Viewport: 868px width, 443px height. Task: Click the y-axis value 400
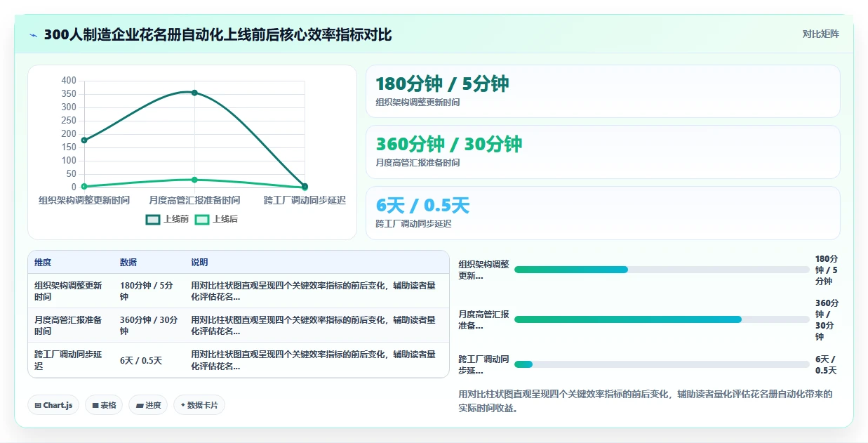tap(69, 81)
